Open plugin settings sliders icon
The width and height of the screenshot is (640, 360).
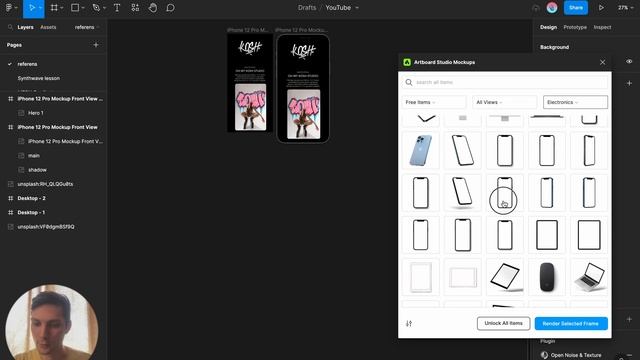tap(409, 324)
